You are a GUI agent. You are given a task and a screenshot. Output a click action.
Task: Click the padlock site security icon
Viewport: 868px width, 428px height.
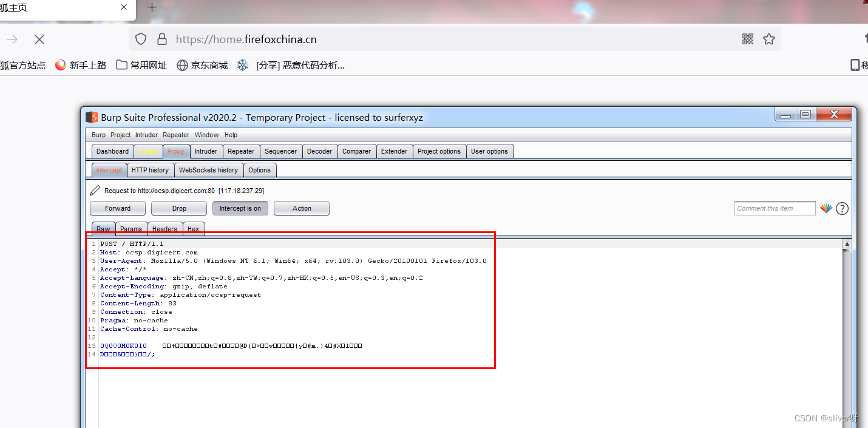162,39
